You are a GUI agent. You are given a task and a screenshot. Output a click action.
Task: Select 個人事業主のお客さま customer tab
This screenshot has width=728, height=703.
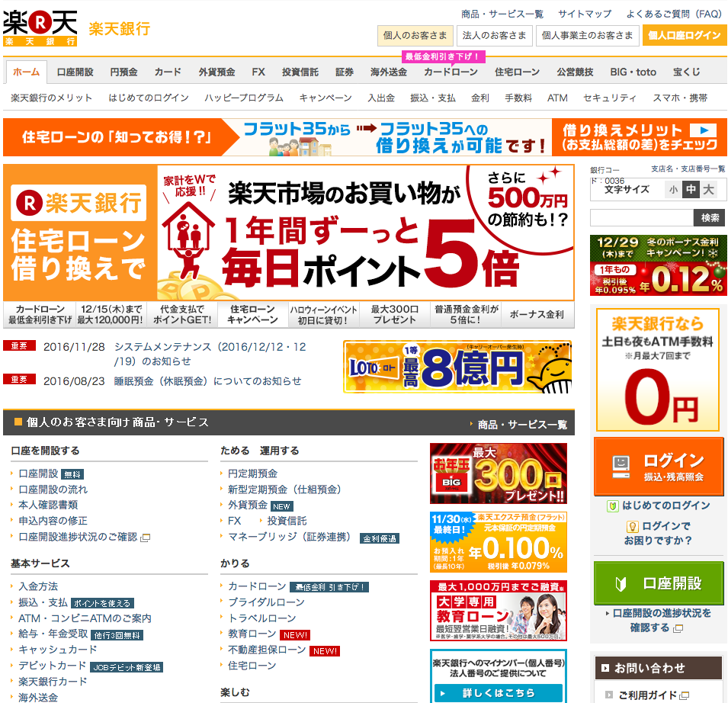587,35
